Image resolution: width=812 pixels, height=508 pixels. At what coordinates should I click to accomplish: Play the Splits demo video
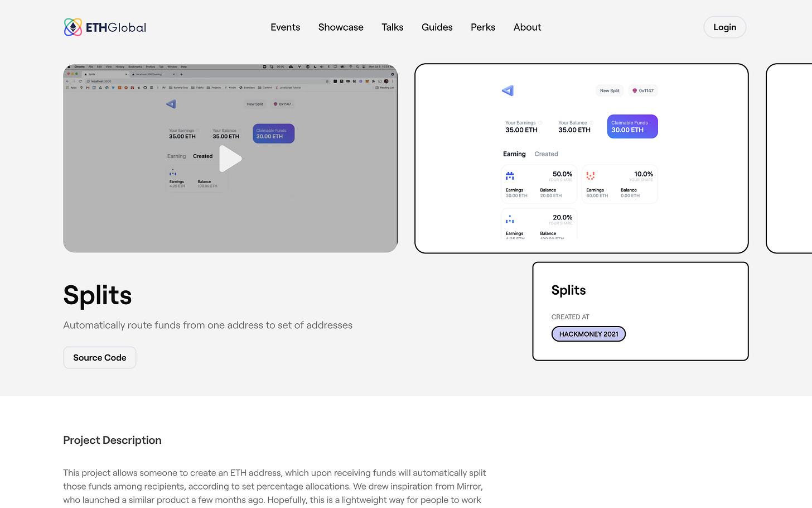(x=230, y=159)
